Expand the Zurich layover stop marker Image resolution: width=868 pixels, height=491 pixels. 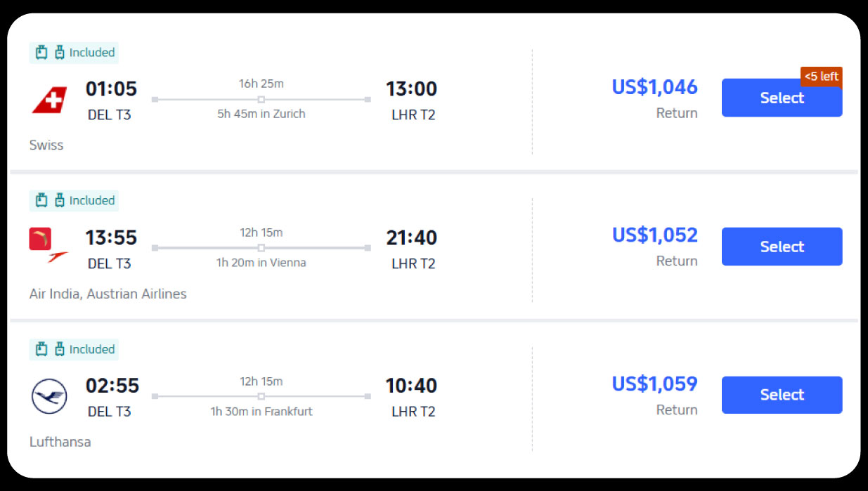(261, 98)
